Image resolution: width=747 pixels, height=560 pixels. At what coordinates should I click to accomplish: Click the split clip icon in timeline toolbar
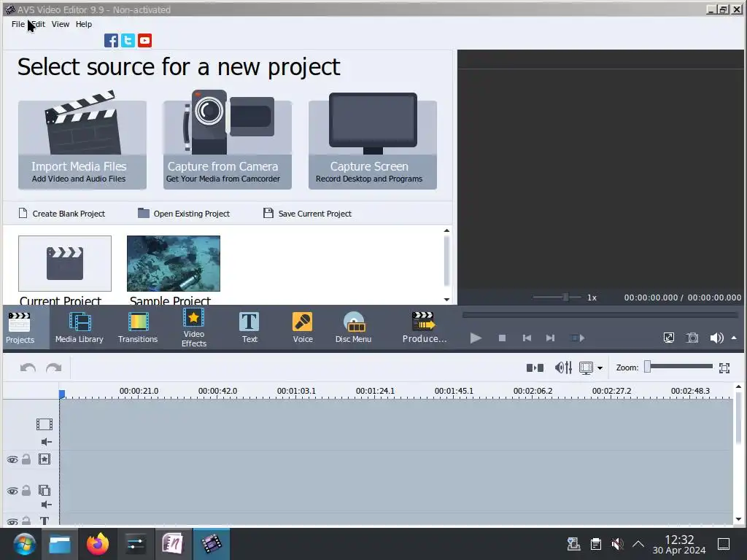point(535,367)
